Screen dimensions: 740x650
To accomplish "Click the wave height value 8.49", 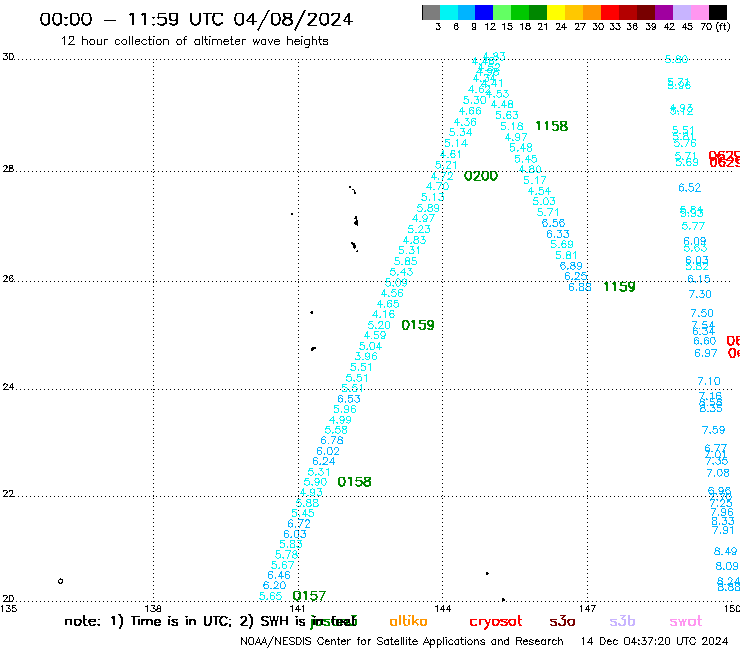I will 725,551.
